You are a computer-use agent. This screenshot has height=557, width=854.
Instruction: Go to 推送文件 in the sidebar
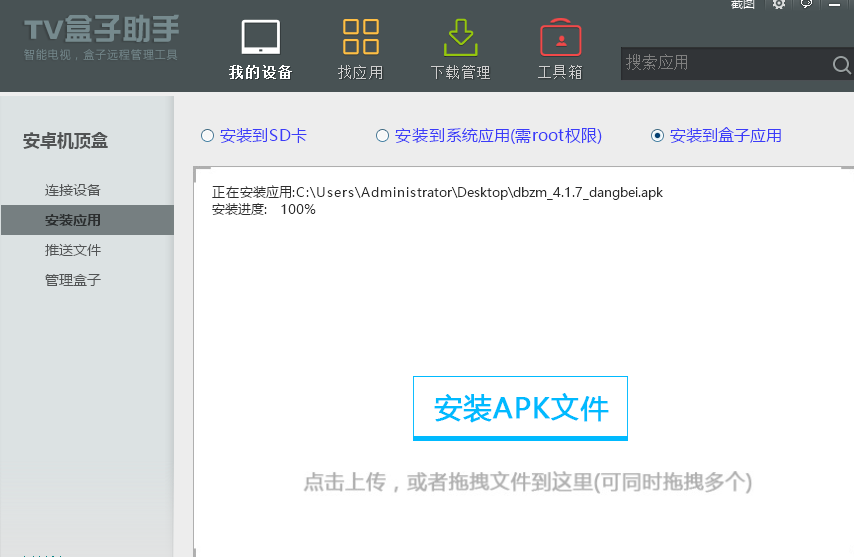[x=73, y=250]
